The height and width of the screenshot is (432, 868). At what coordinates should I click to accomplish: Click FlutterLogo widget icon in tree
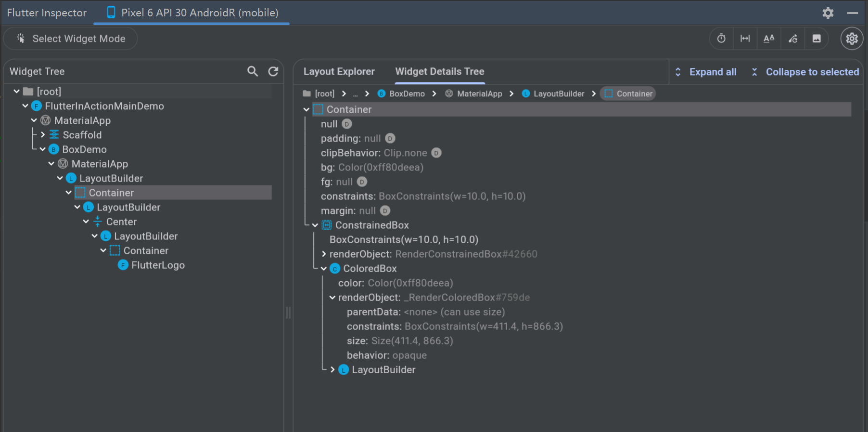pos(123,265)
